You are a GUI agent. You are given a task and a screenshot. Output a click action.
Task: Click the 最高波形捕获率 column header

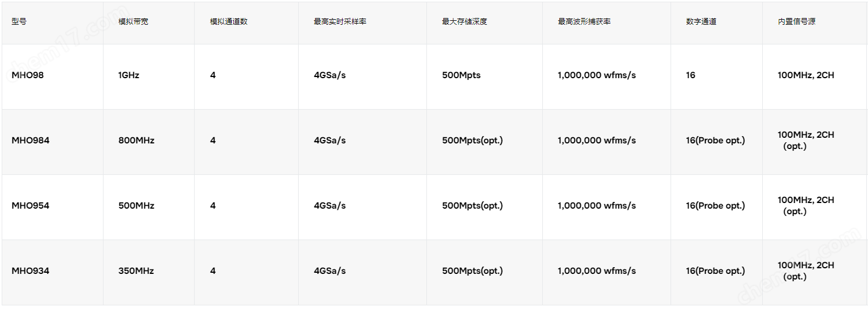pyautogui.click(x=584, y=22)
